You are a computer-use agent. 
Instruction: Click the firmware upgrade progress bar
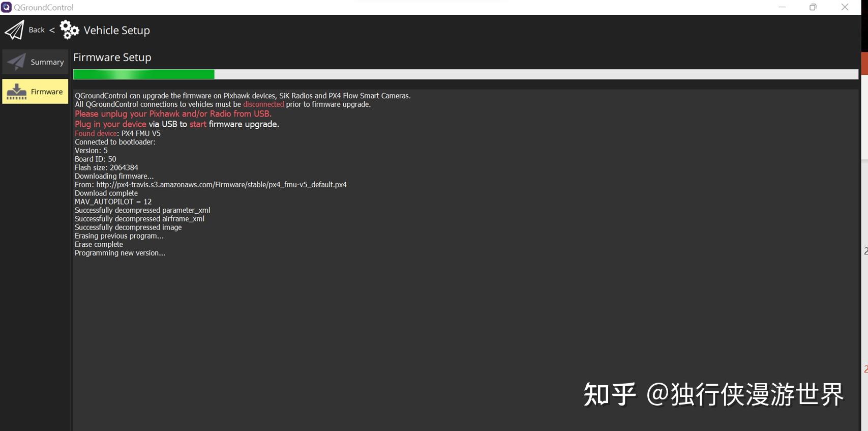coord(465,74)
